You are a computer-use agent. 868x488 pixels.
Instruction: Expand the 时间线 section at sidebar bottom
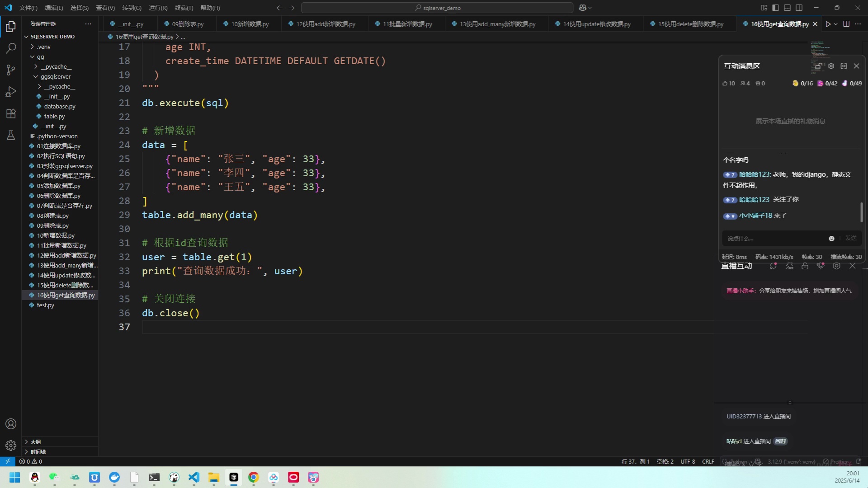click(x=36, y=451)
